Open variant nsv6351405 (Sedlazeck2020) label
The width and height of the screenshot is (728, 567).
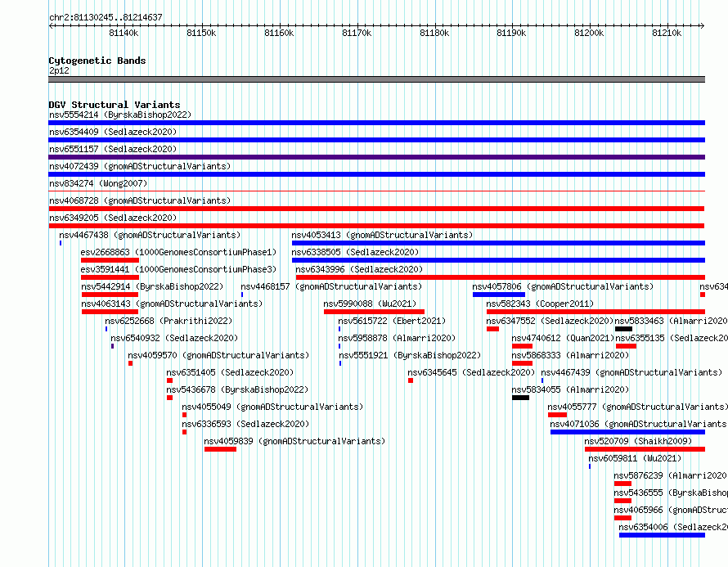point(231,372)
